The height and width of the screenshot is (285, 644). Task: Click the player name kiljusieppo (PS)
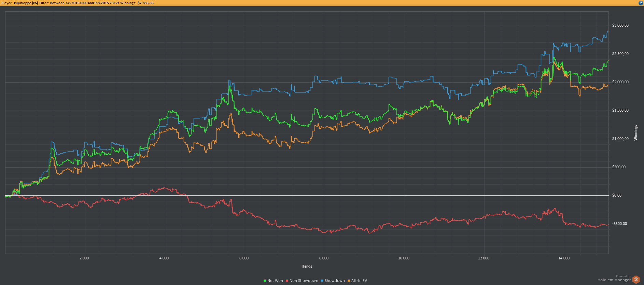point(26,3)
